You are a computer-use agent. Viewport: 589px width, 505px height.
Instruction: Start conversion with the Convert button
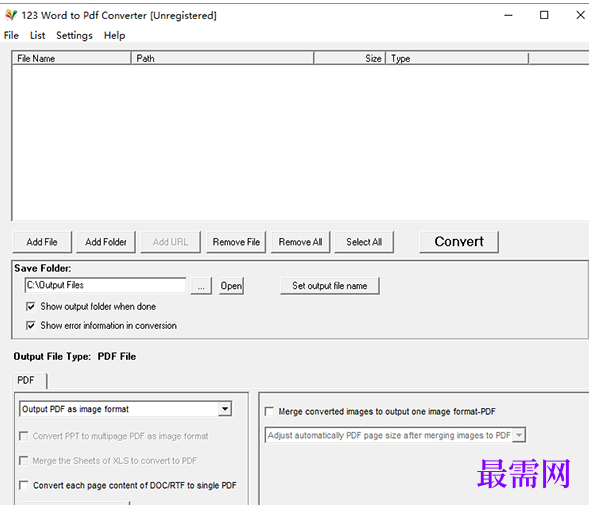point(459,242)
